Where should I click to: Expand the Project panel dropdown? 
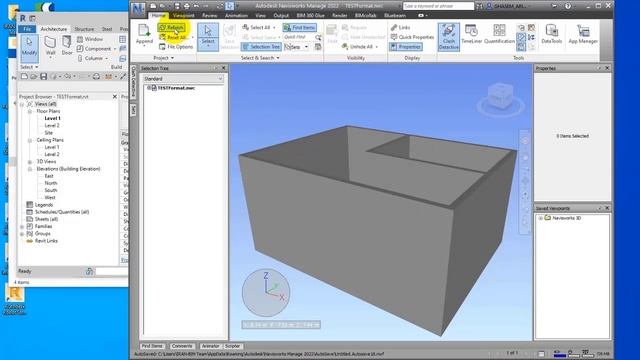point(164,58)
